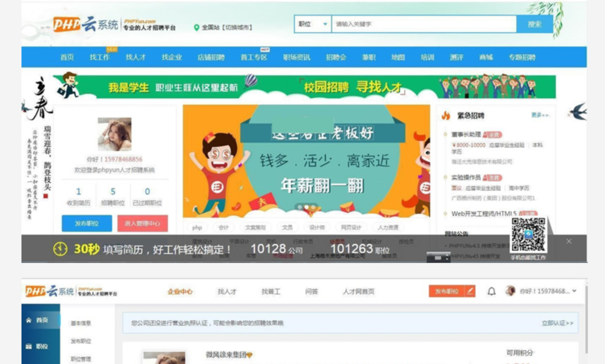Open 普工专区 in the nav bar
Viewport: 605px width, 364px height.
pyautogui.click(x=254, y=57)
